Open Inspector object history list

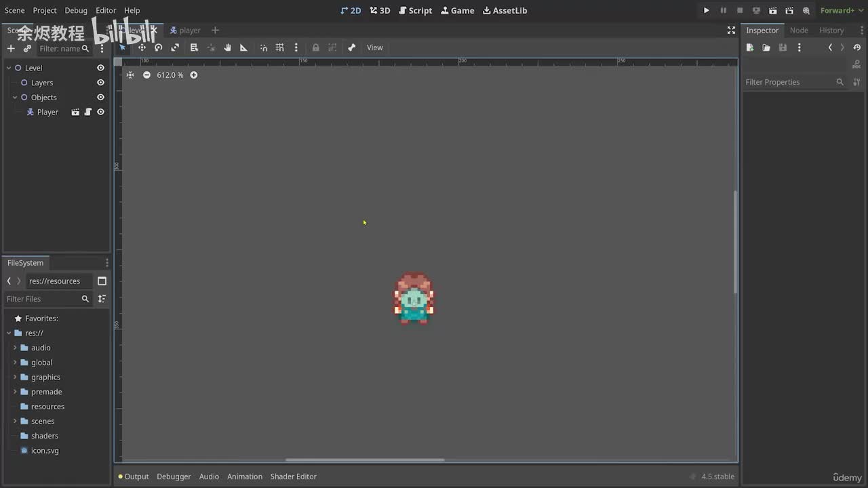[x=857, y=47]
